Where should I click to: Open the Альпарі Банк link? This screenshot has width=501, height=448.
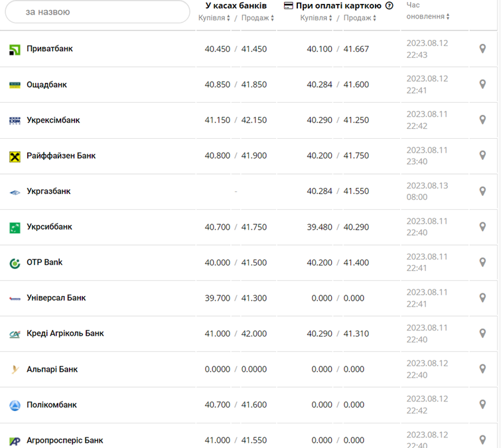[52, 369]
